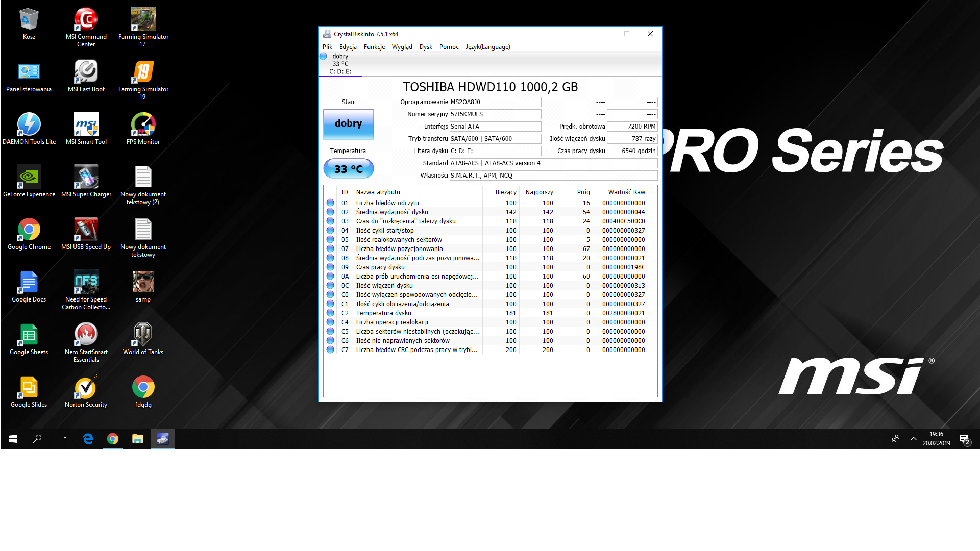
Task: Open the Edycja menu
Action: tap(348, 47)
